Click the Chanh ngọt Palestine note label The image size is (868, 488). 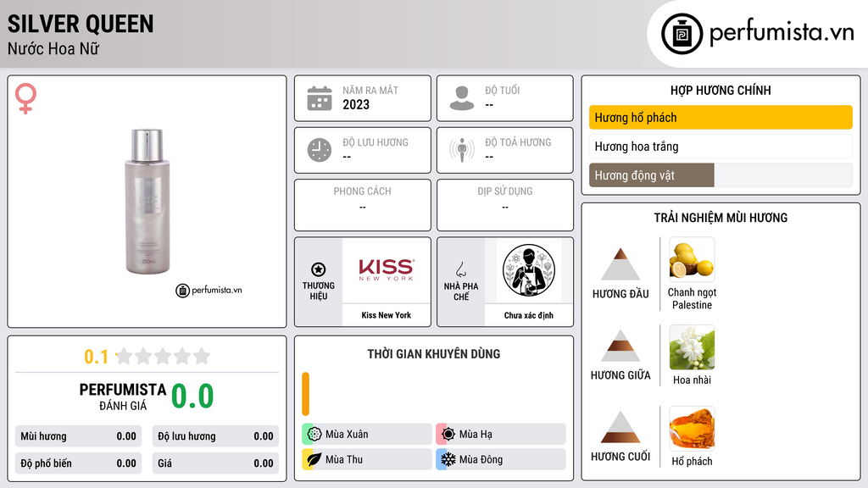click(x=692, y=299)
